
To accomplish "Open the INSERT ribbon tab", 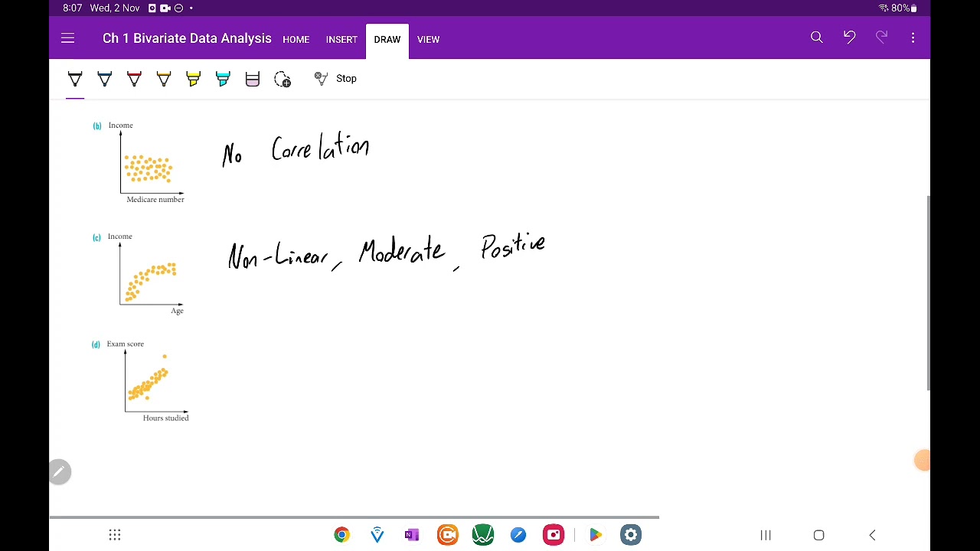I will click(x=341, y=39).
